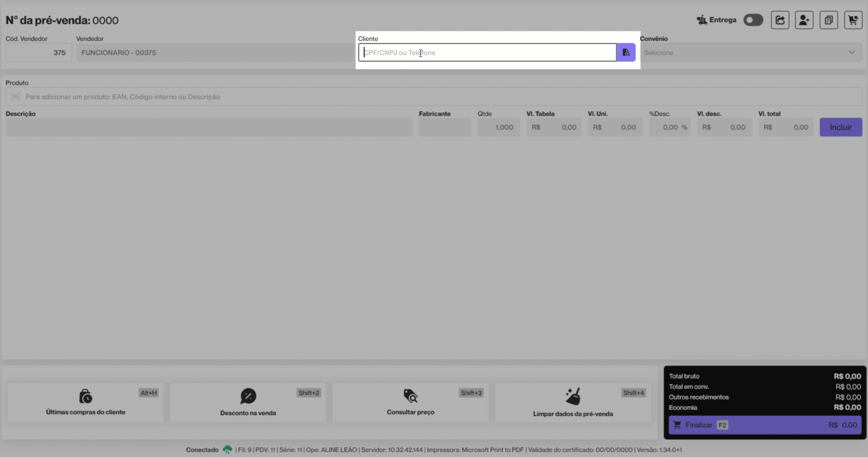Click the share/export icon button
This screenshot has width=868, height=457.
(x=780, y=20)
